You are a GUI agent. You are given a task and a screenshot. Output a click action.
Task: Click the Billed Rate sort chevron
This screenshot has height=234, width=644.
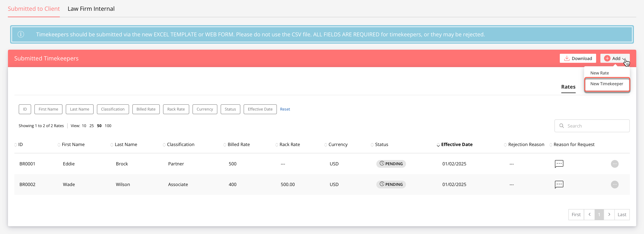[x=224, y=145]
